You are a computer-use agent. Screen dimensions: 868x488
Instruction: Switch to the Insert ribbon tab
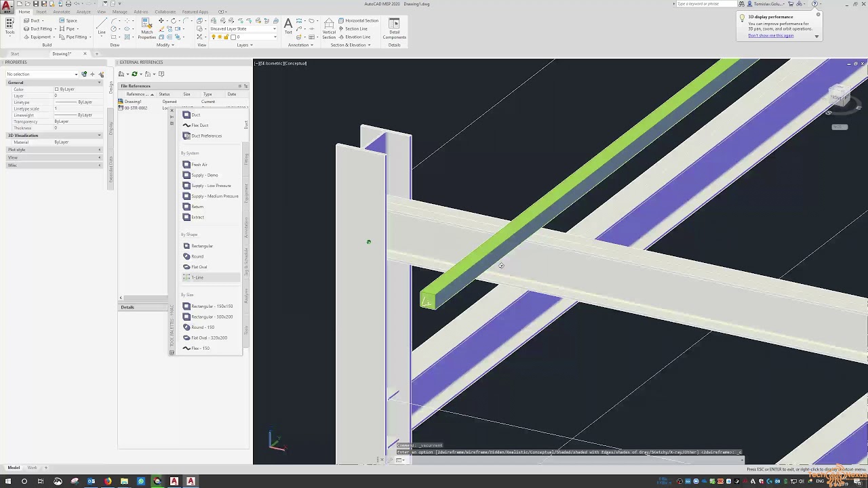pyautogui.click(x=41, y=12)
